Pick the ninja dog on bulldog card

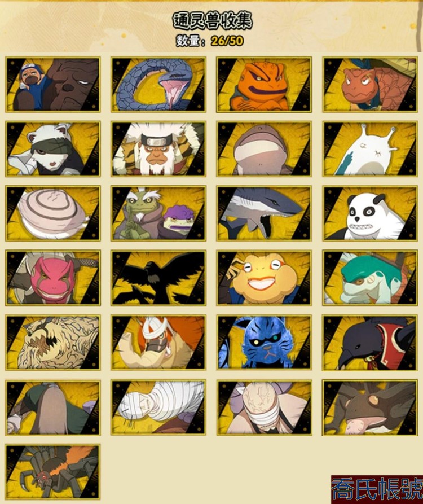pyautogui.click(x=53, y=85)
